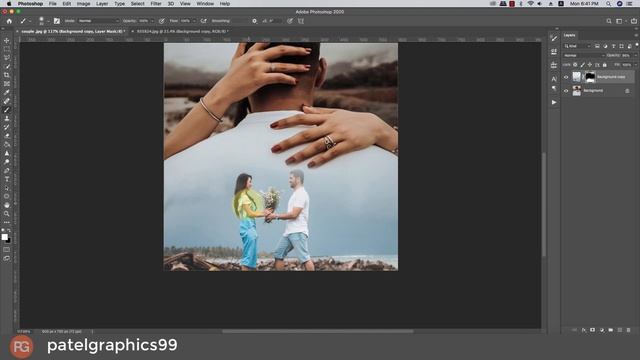Select the Brush tool in the tools panel
This screenshot has width=640, height=360.
tap(7, 110)
